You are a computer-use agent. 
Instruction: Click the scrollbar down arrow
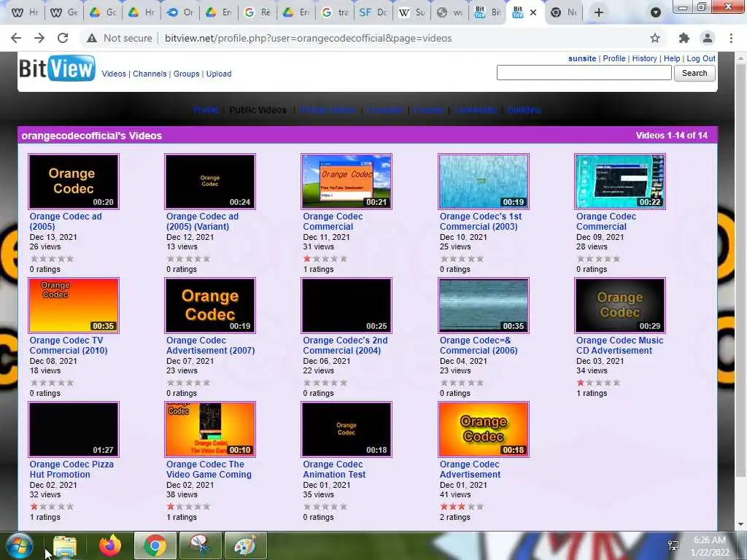(x=740, y=524)
